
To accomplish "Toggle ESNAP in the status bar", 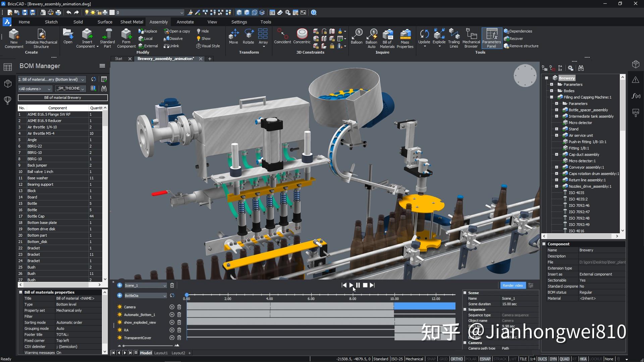I will (x=485, y=359).
